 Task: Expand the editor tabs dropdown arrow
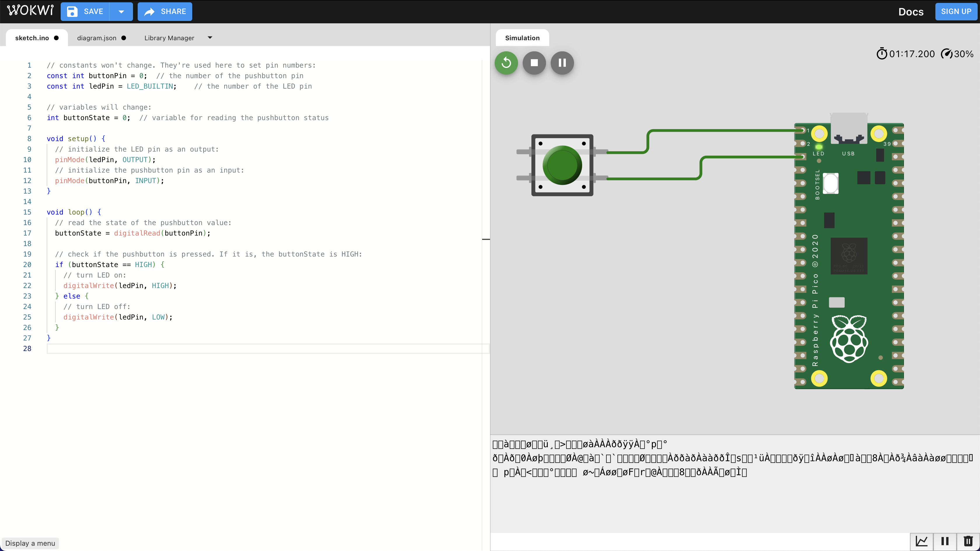coord(210,38)
